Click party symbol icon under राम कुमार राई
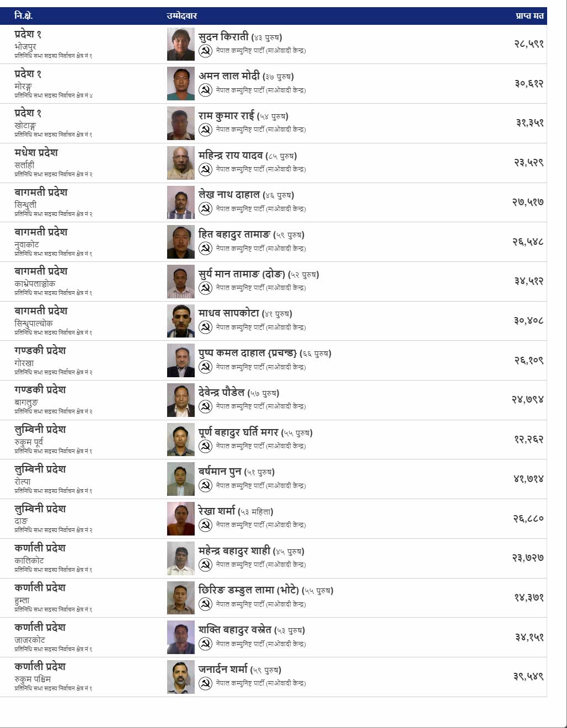 [205, 130]
